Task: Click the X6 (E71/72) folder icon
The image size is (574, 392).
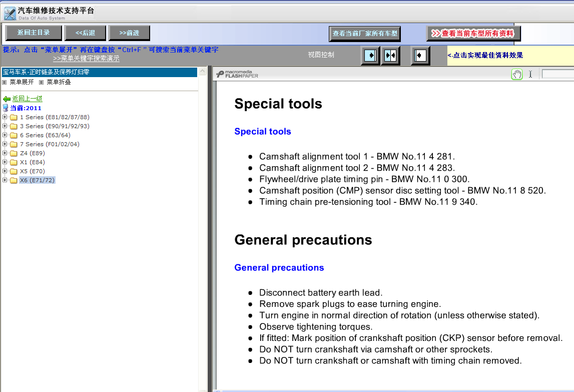Action: click(14, 180)
